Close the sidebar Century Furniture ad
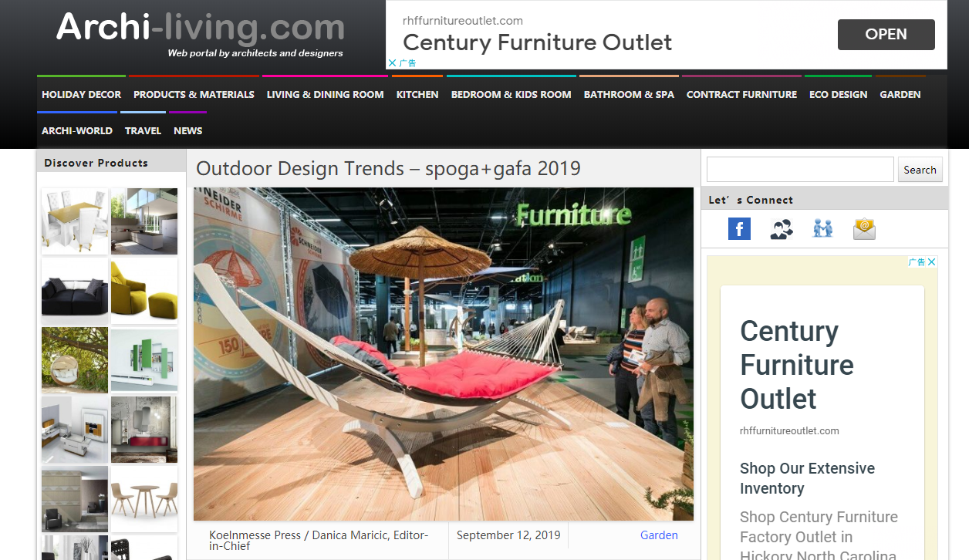The height and width of the screenshot is (560, 969). point(932,262)
